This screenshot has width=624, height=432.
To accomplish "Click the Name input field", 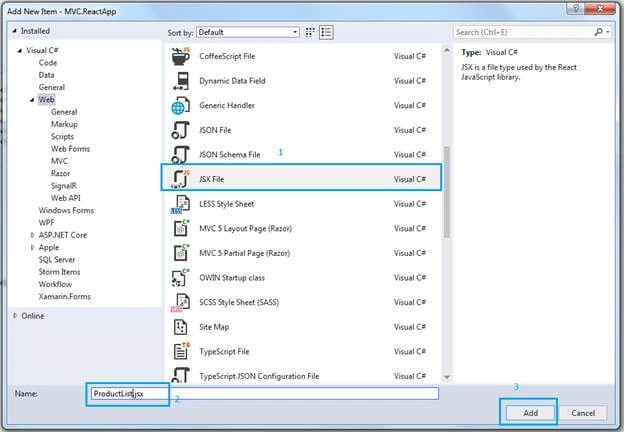I will pos(264,394).
